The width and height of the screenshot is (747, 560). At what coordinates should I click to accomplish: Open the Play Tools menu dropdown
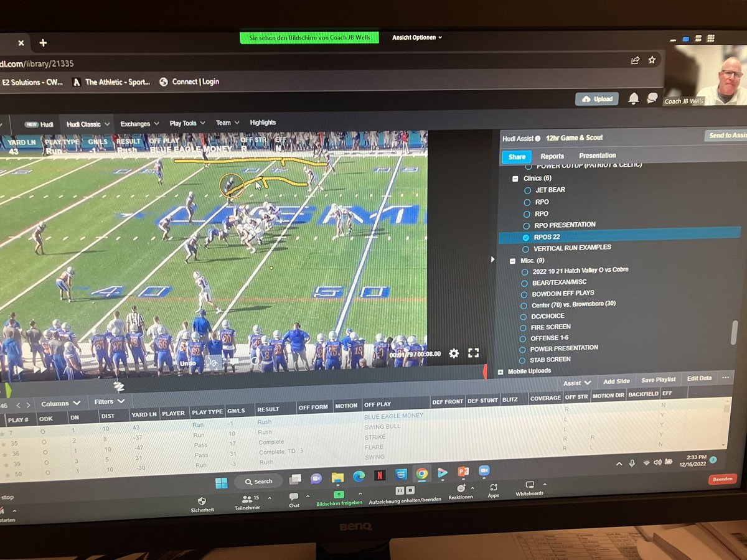coord(187,123)
